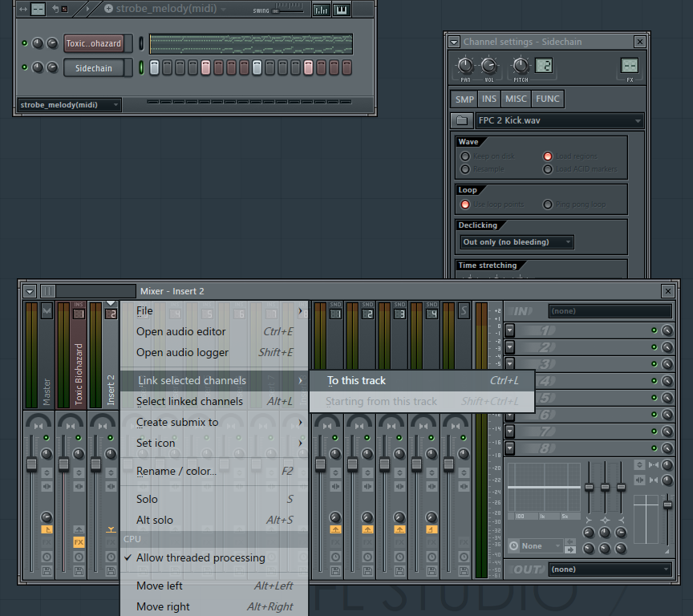Image resolution: width=693 pixels, height=616 pixels.
Task: Click the Swing slider in the step sequencer
Action: [288, 10]
